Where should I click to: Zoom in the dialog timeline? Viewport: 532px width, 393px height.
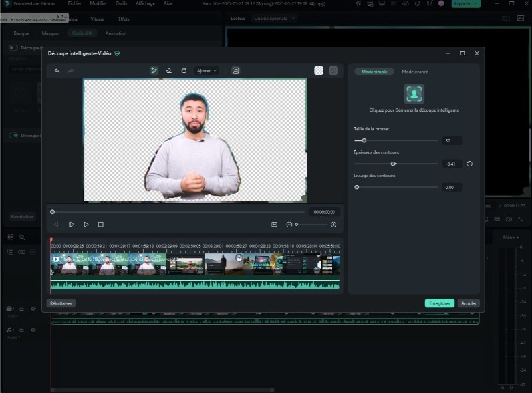tap(334, 225)
